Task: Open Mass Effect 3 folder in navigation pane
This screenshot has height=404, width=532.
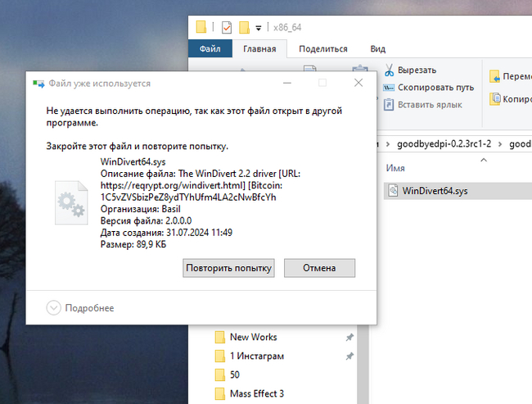Action: pyautogui.click(x=256, y=394)
